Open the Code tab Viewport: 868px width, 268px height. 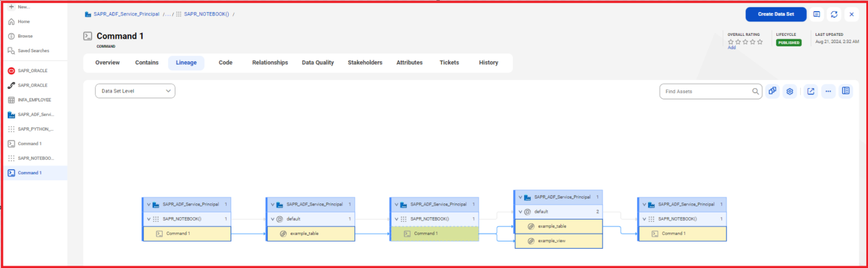pyautogui.click(x=225, y=63)
